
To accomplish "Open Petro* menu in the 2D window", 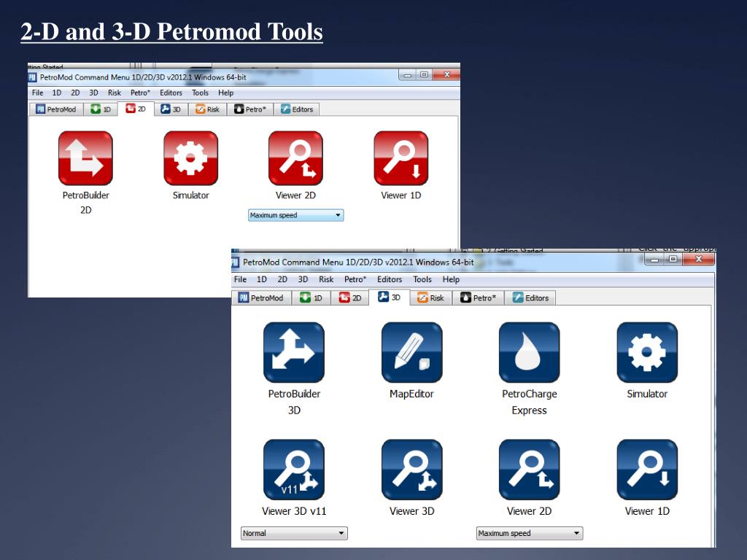I will click(x=141, y=93).
